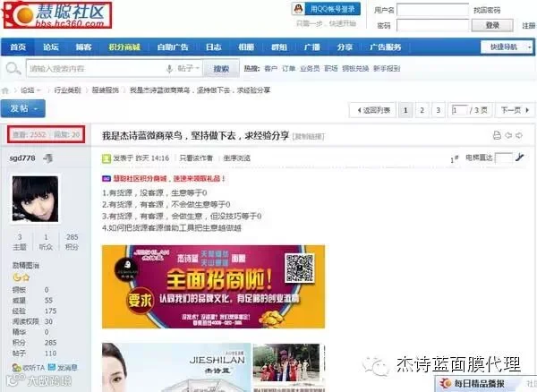Click the print thread icon

(x=497, y=135)
